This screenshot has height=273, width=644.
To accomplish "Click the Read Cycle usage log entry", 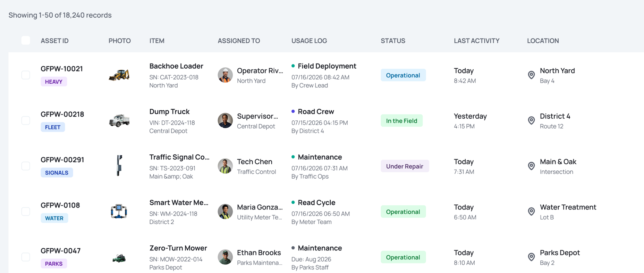I will coord(316,202).
